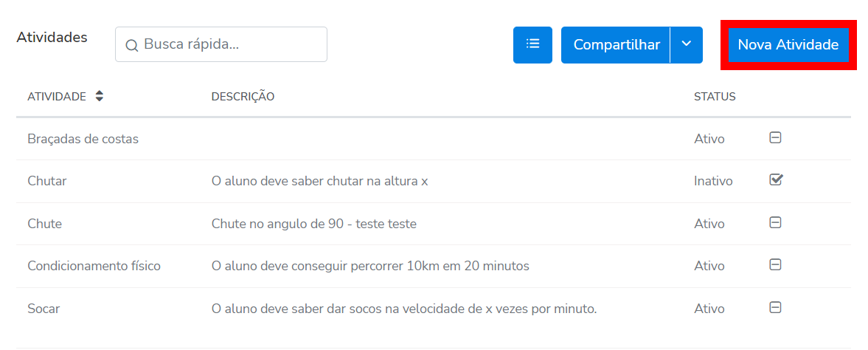Click the Atividade column header
868x350 pixels.
pos(57,96)
